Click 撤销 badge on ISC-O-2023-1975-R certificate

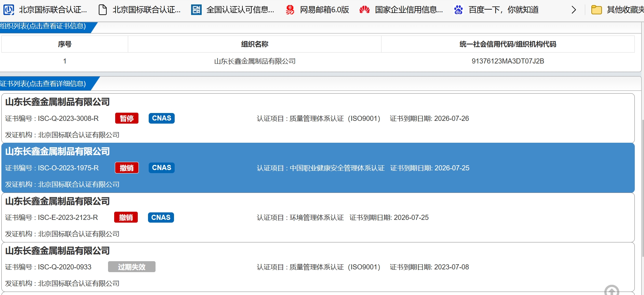coord(127,168)
